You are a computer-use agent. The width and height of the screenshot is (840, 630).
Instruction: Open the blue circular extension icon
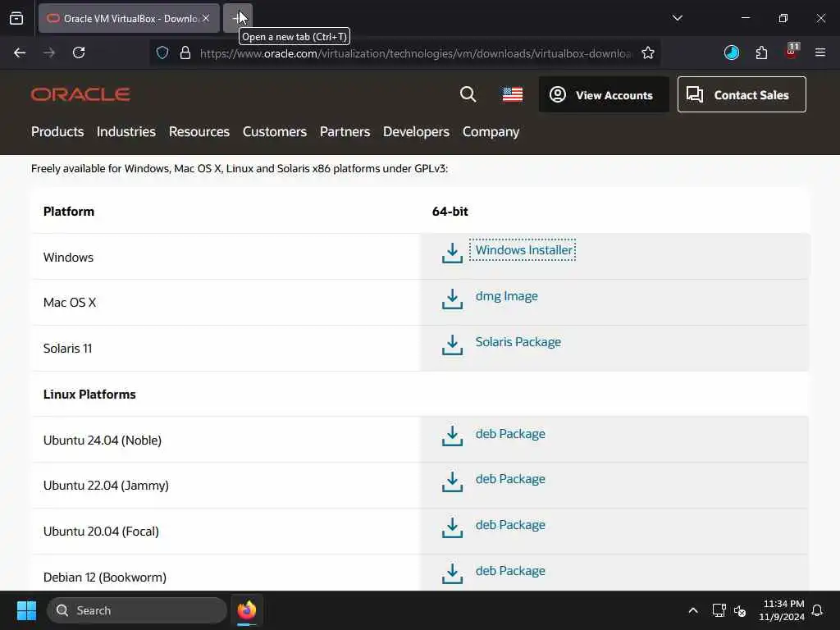731,52
